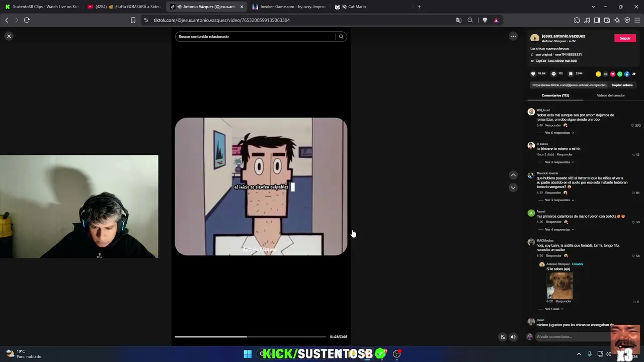Expand Ver 3 respuestas under Mauricio Garcia comment
Viewport: 644px width, 362px height.
[559, 200]
